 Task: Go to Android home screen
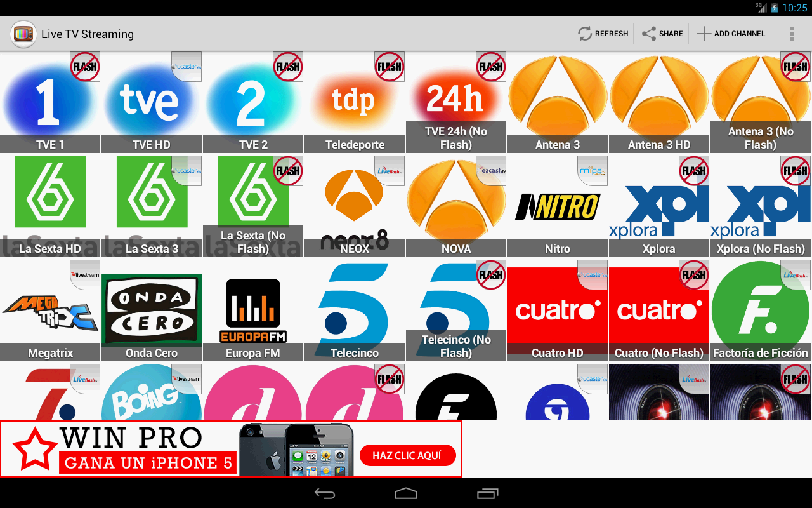[x=406, y=493]
